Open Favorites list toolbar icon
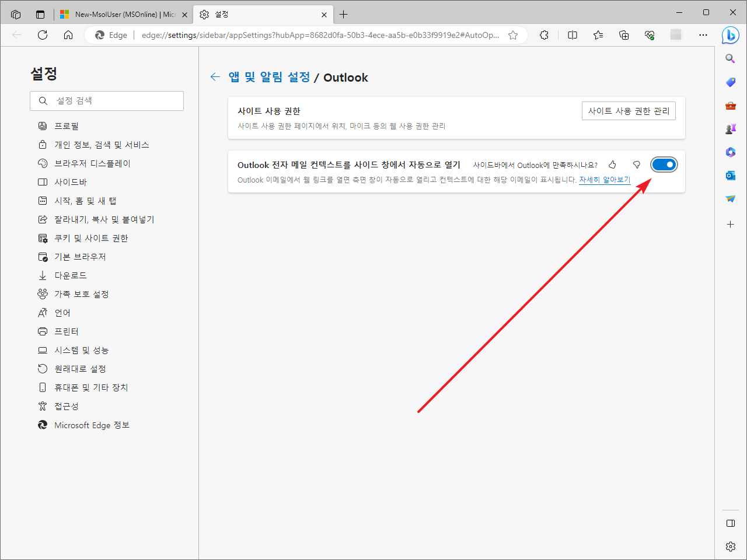 pos(598,35)
